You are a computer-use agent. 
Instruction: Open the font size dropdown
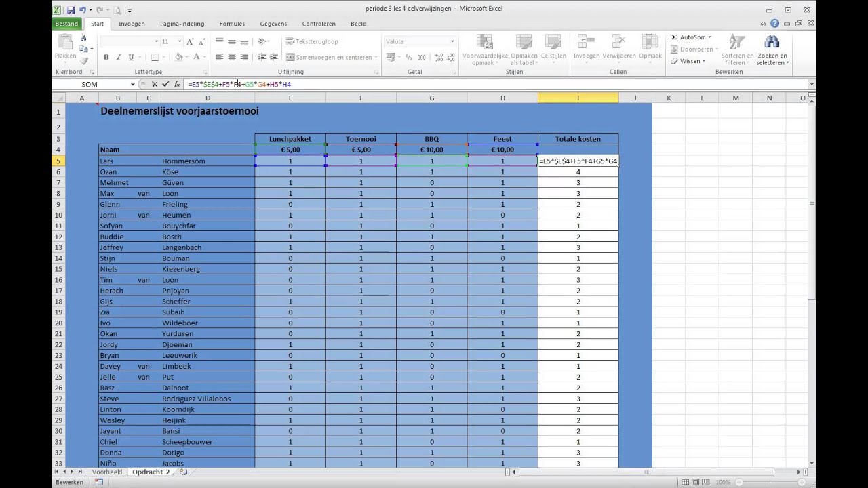[x=180, y=42]
